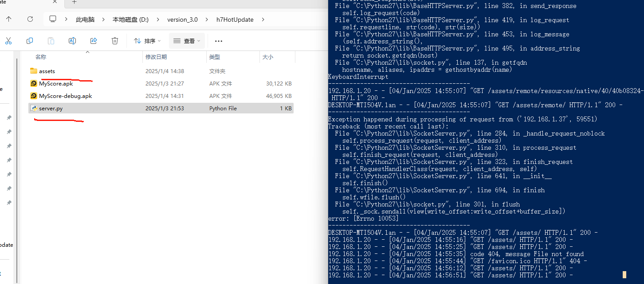Open the 排序 sort dropdown

click(147, 41)
